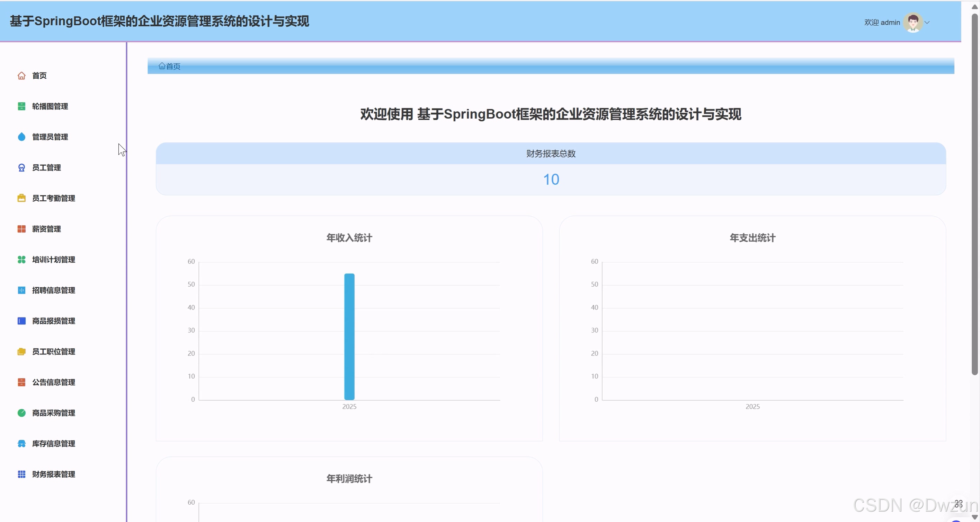980x522 pixels.
Task: Click the blue droplet 管理员管理 icon
Action: [22, 137]
